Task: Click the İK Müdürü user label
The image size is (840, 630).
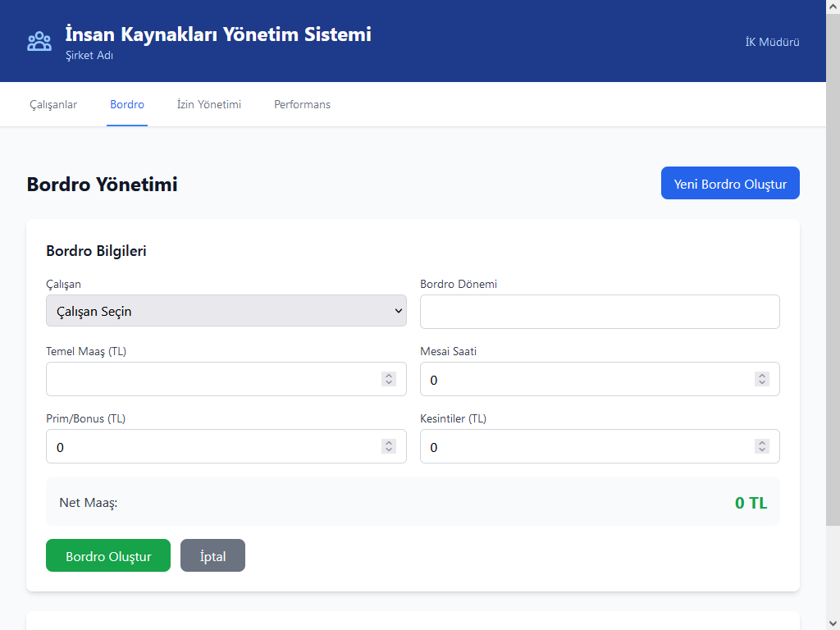Action: [x=772, y=42]
